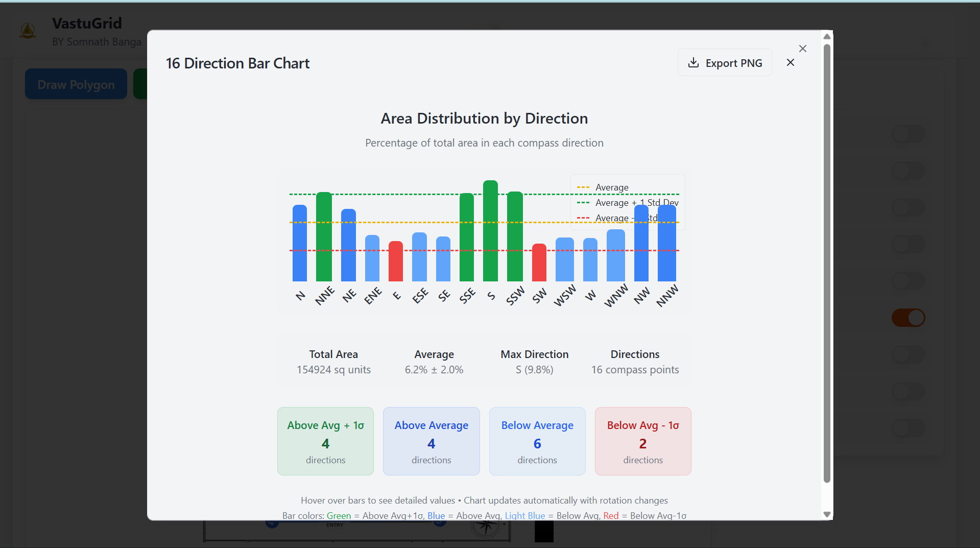Click the tallest green bar for direction S

(490, 230)
